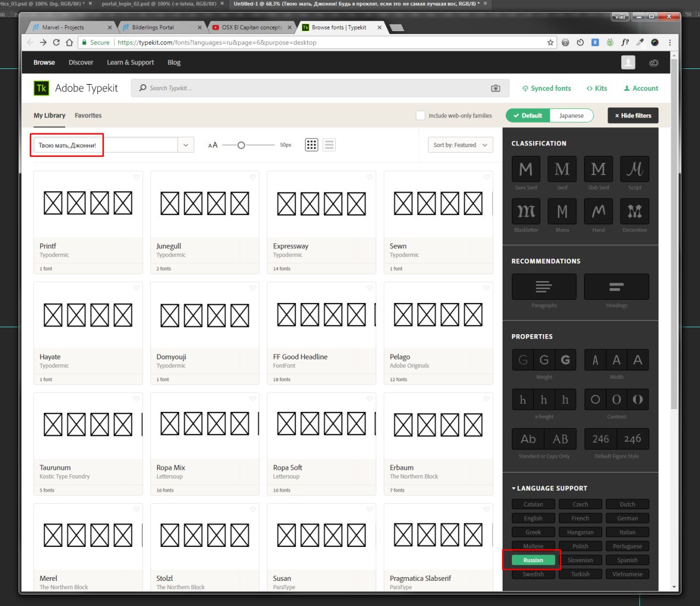
Task: Click the eyedropper extension icon
Action: 639,42
